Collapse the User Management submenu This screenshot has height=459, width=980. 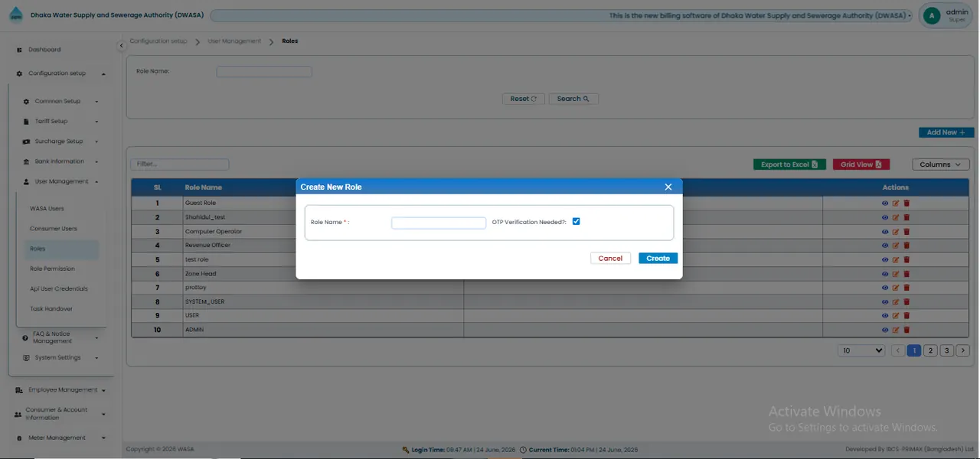coord(61,181)
